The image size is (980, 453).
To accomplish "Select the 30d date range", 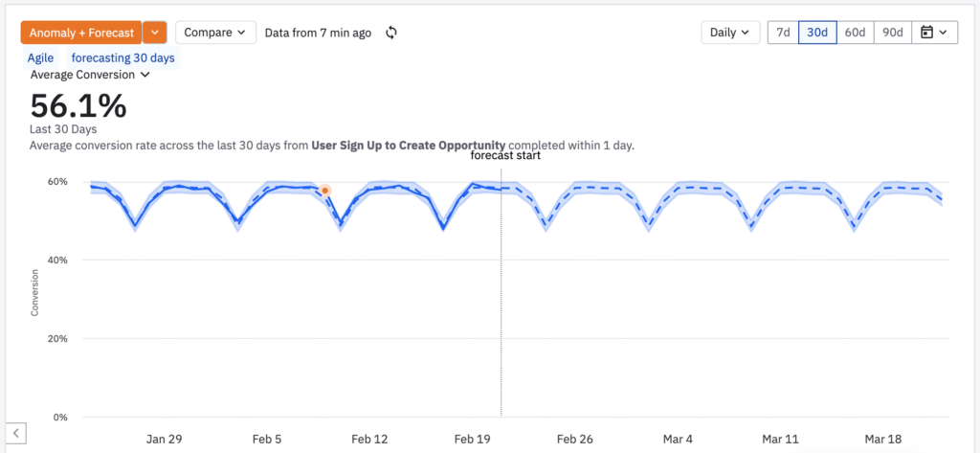I will (817, 33).
